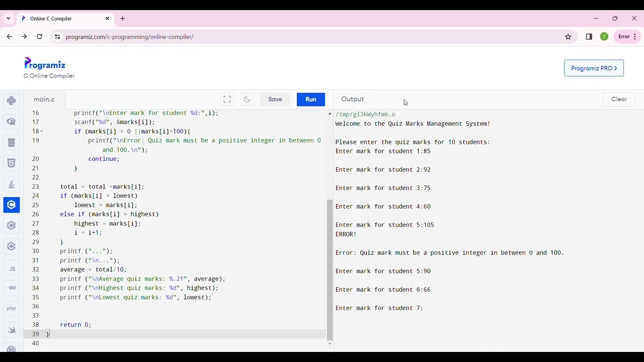Click the Lowest quiz marks printf line

click(136, 297)
